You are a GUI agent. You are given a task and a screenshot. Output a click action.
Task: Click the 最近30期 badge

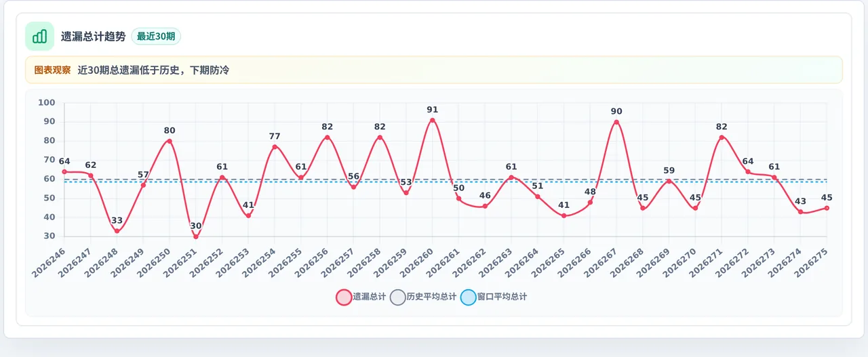click(x=156, y=37)
